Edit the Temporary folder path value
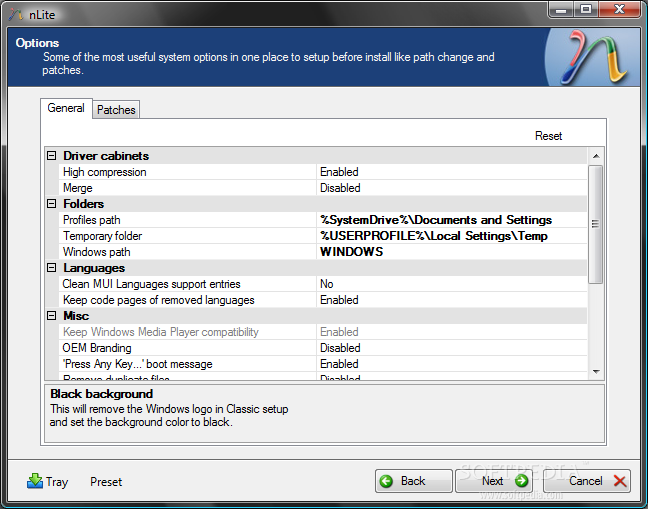The image size is (648, 509). tap(452, 236)
